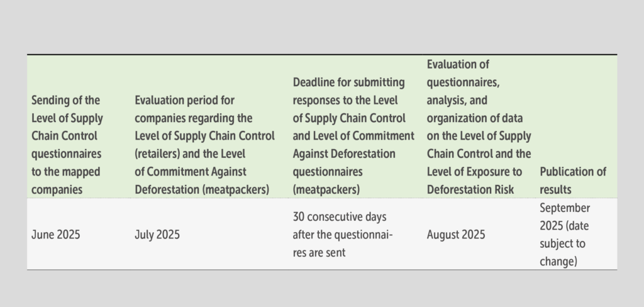Viewport: 644px width, 307px height.
Task: Click the "Evaluation period for" header text
Action: click(x=185, y=100)
